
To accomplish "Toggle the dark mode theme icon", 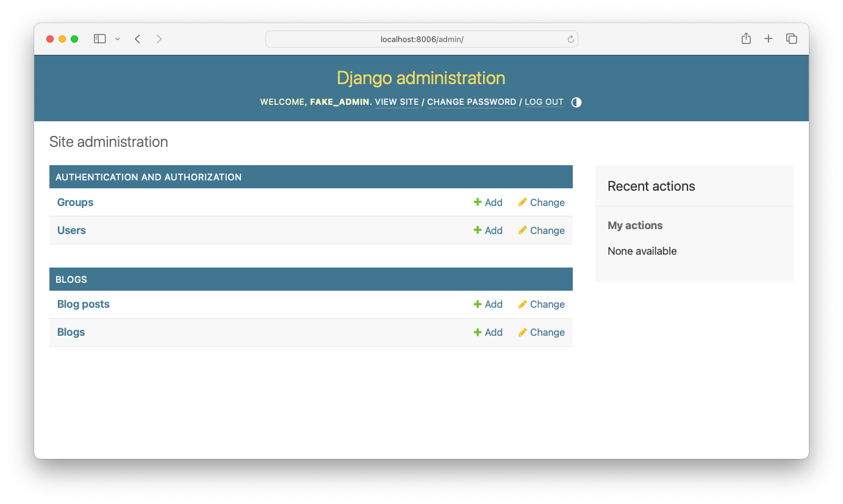I will [x=576, y=102].
